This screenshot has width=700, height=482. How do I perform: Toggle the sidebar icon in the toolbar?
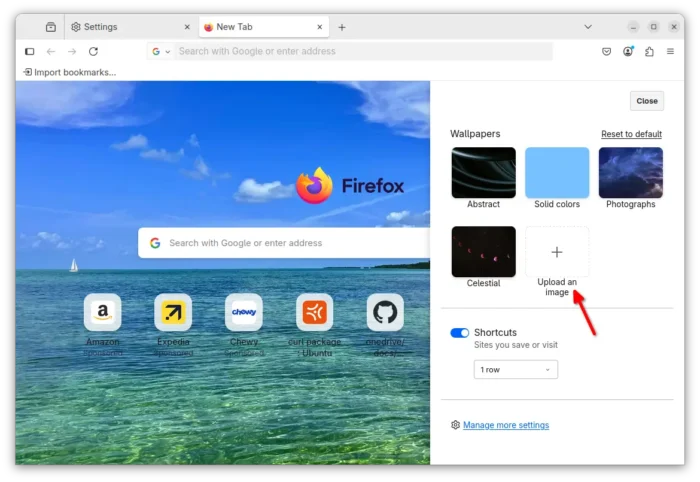click(x=29, y=51)
